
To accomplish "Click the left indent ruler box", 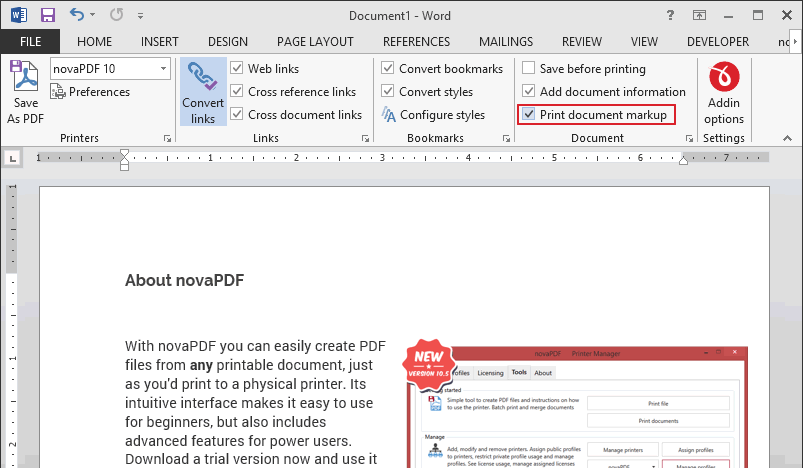I will pos(124,167).
